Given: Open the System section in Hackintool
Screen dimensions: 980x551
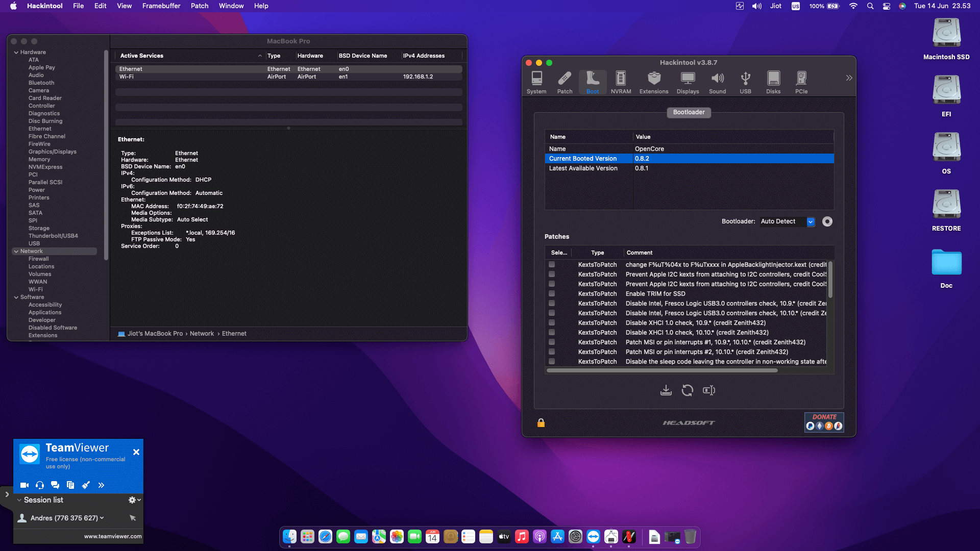Looking at the screenshot, I should [x=536, y=82].
